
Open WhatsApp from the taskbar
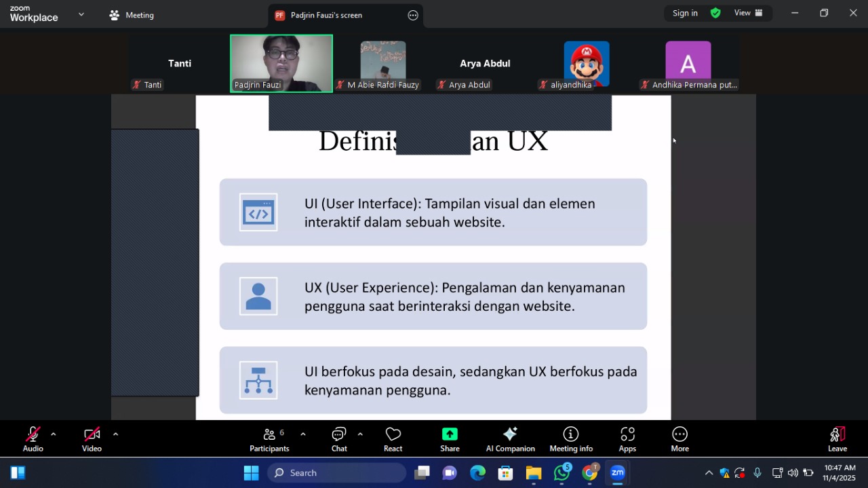tap(561, 473)
